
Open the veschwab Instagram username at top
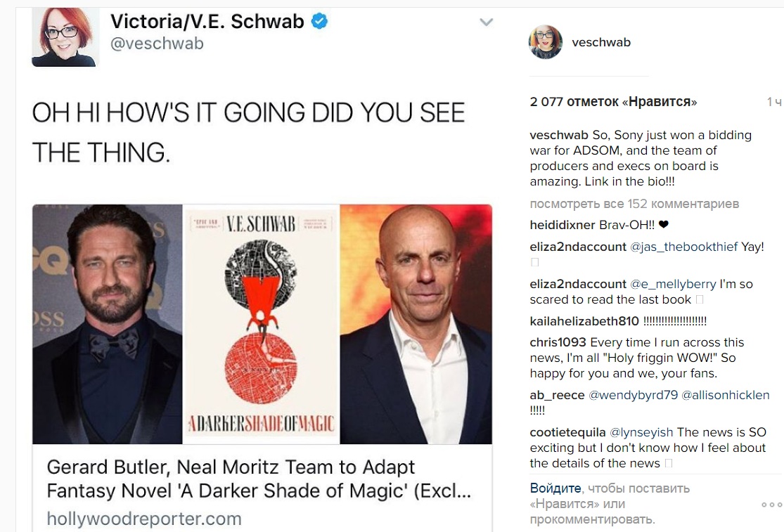tap(601, 42)
